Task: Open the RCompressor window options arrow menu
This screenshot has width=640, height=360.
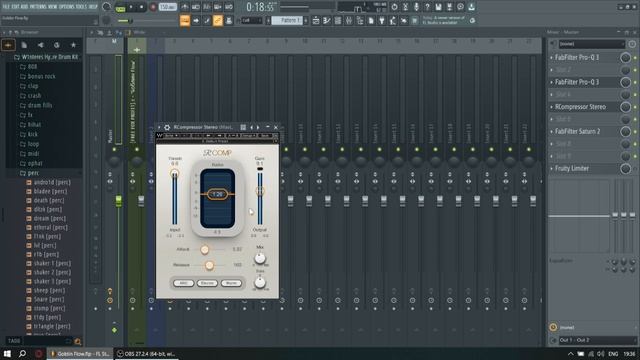Action: click(160, 127)
